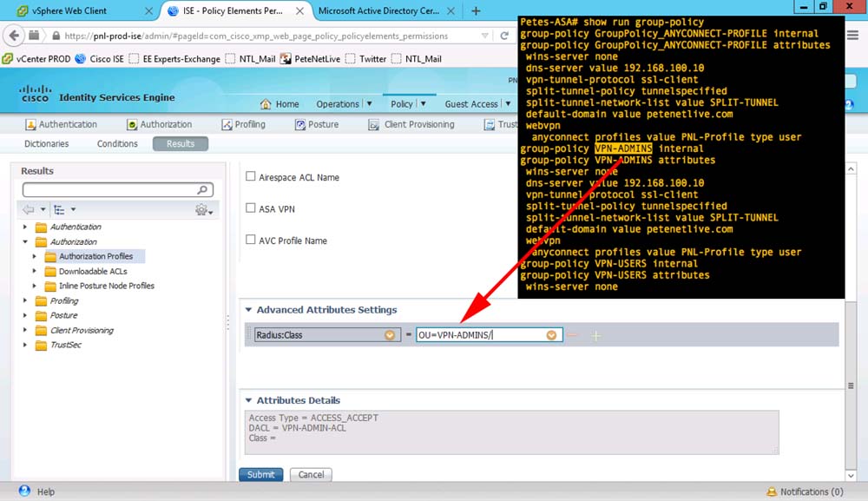This screenshot has height=501, width=868.
Task: Click the Notifications bell icon
Action: tap(772, 491)
